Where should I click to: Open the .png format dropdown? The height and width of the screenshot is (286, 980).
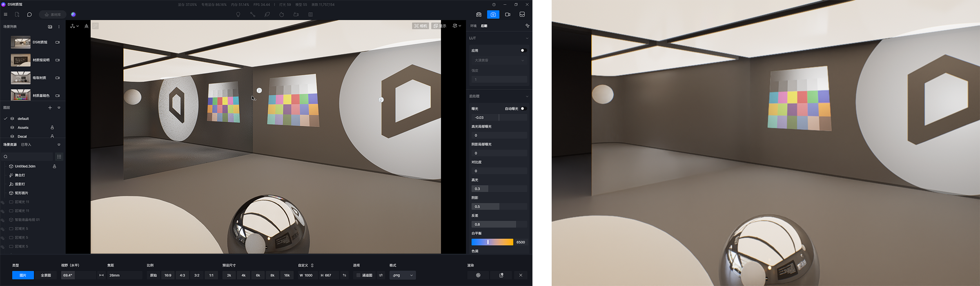pos(403,275)
